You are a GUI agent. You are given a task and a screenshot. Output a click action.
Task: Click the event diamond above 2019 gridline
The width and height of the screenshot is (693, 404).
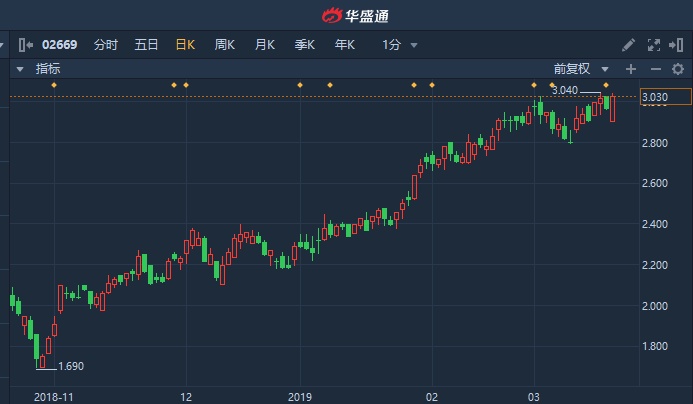click(x=300, y=85)
